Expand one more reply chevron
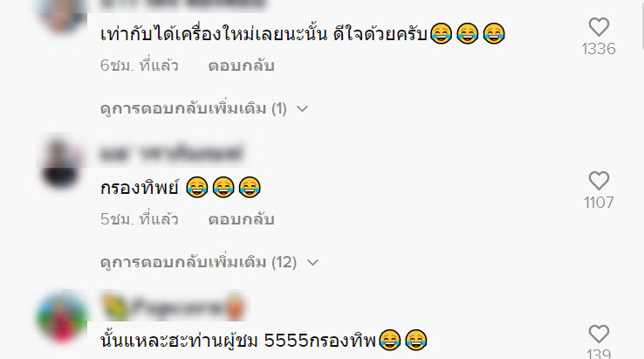644x359 pixels. click(303, 109)
